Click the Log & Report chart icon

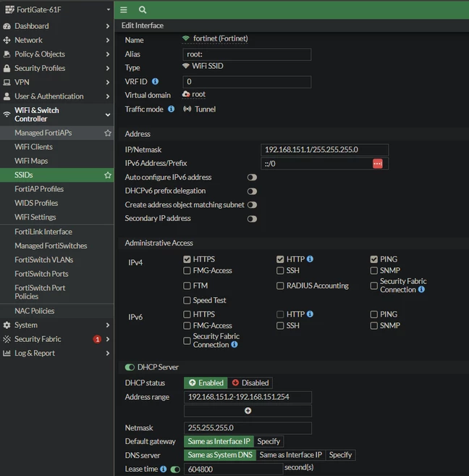[x=7, y=353]
